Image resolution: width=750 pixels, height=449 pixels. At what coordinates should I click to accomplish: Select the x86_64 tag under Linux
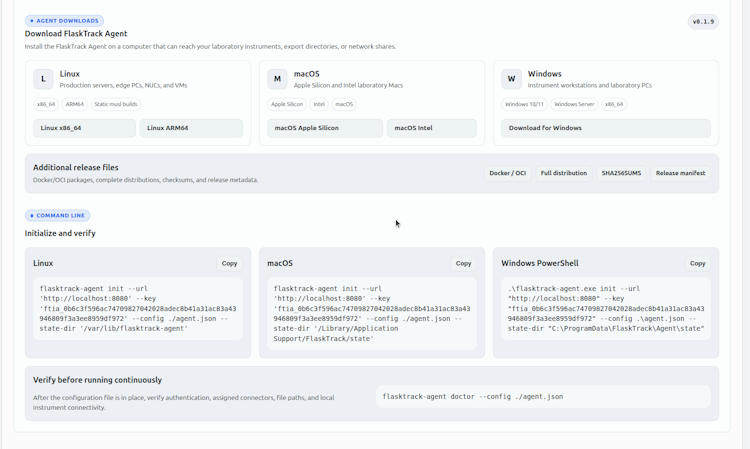point(46,104)
